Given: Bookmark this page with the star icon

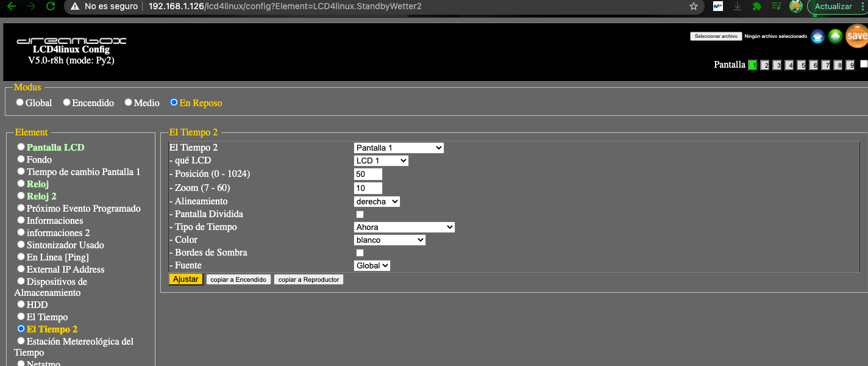Looking at the screenshot, I should [693, 7].
